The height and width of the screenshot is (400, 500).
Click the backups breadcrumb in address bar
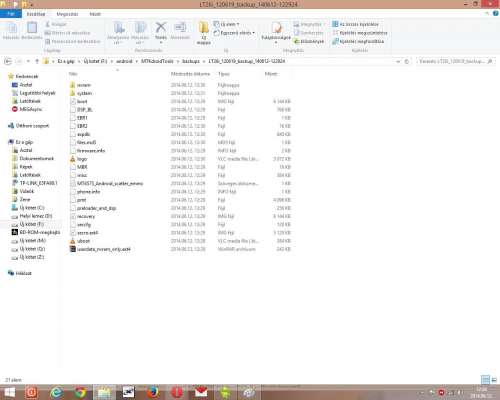(191, 61)
